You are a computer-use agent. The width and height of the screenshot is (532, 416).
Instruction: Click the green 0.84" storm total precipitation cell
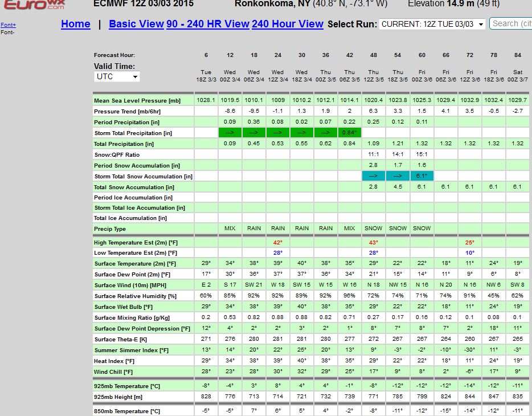click(x=350, y=133)
